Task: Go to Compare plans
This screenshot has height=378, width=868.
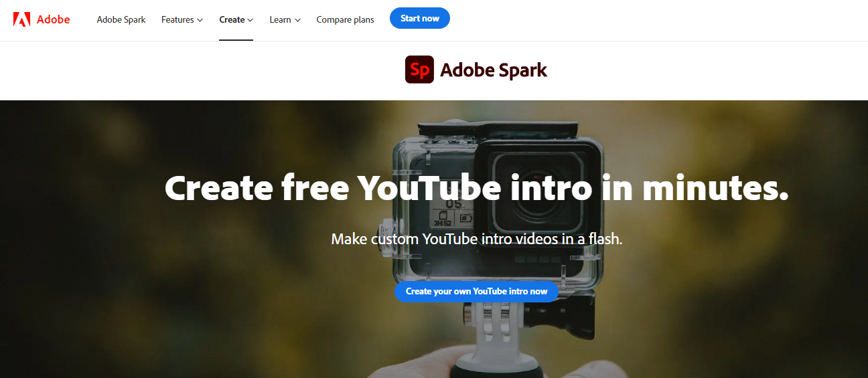Action: (345, 20)
